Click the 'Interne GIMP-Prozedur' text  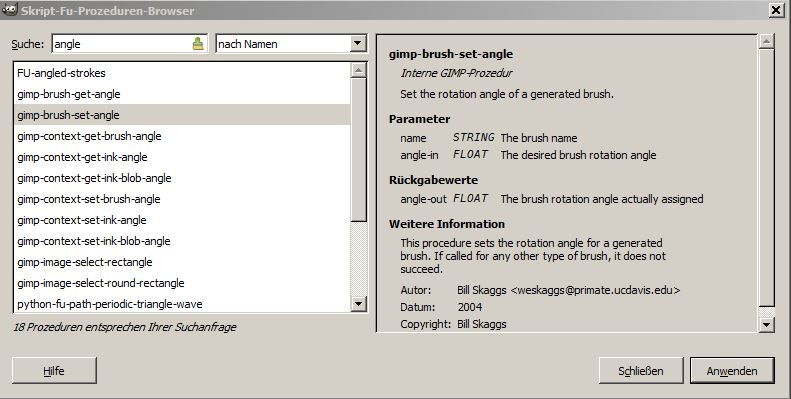coord(457,73)
